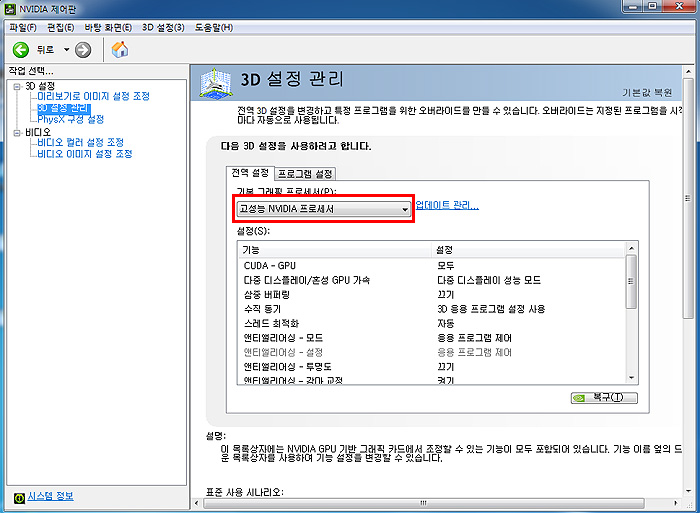The image size is (700, 513).
Task: Click the NVIDIA Control Panel title icon
Action: [x=10, y=9]
